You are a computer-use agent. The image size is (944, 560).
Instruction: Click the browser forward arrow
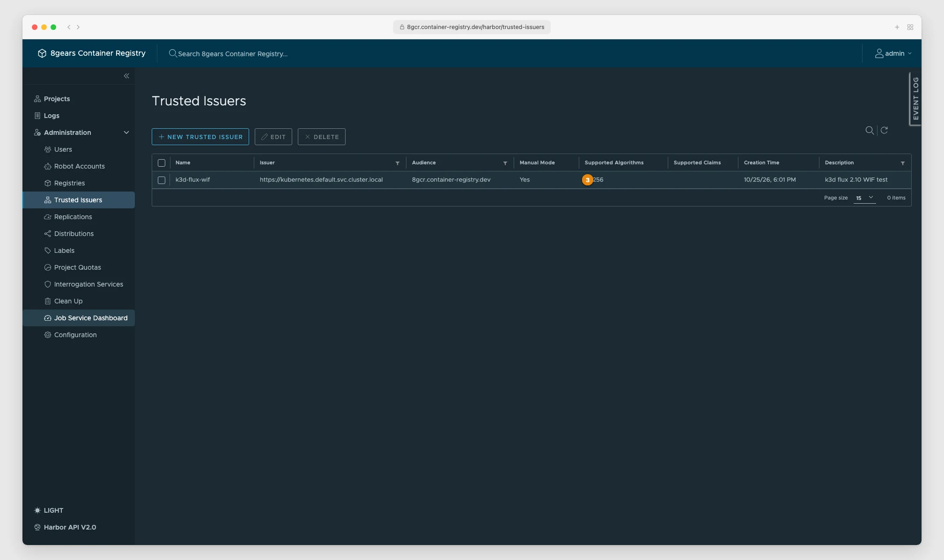pos(78,27)
